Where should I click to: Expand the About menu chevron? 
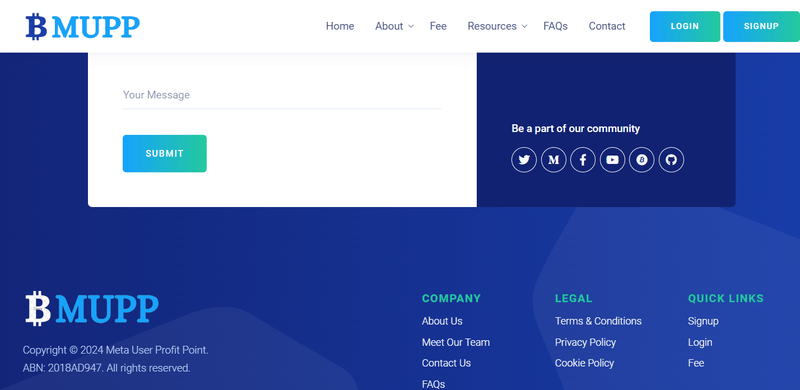click(411, 27)
